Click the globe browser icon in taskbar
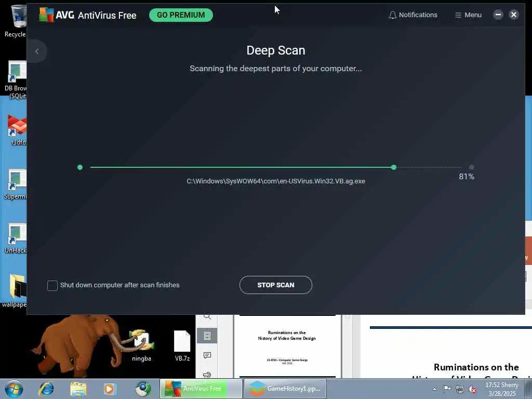The width and height of the screenshot is (532, 399). (143, 389)
